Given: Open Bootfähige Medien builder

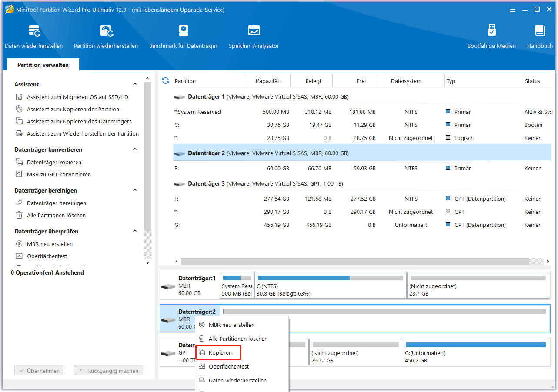Looking at the screenshot, I should pos(491,37).
